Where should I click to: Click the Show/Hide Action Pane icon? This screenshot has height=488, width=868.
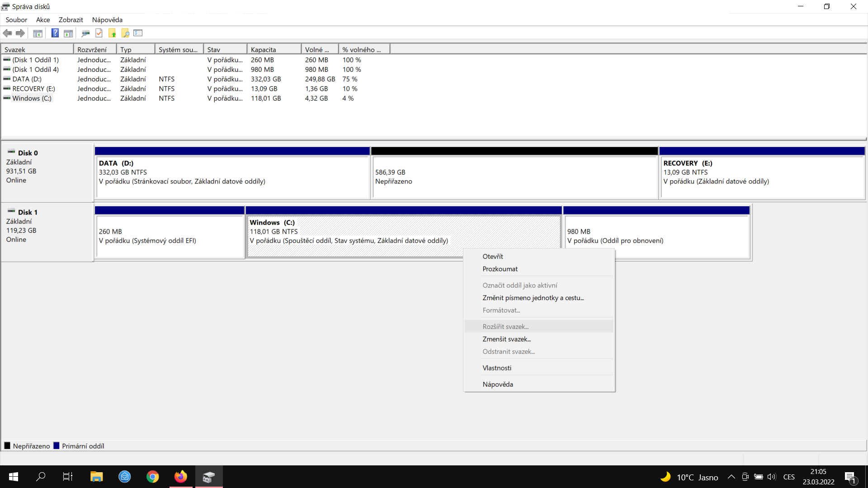68,33
